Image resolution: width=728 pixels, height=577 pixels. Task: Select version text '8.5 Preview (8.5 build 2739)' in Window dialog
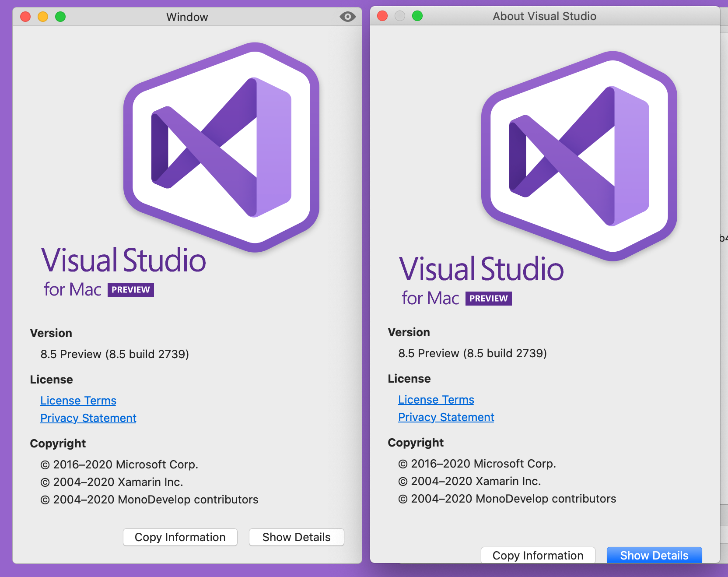coord(115,354)
